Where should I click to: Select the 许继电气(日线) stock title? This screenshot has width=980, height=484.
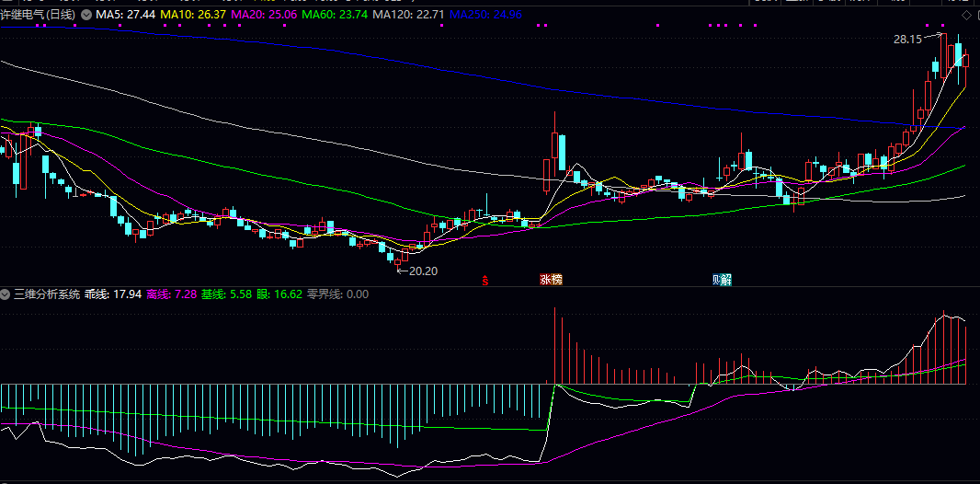pyautogui.click(x=39, y=16)
